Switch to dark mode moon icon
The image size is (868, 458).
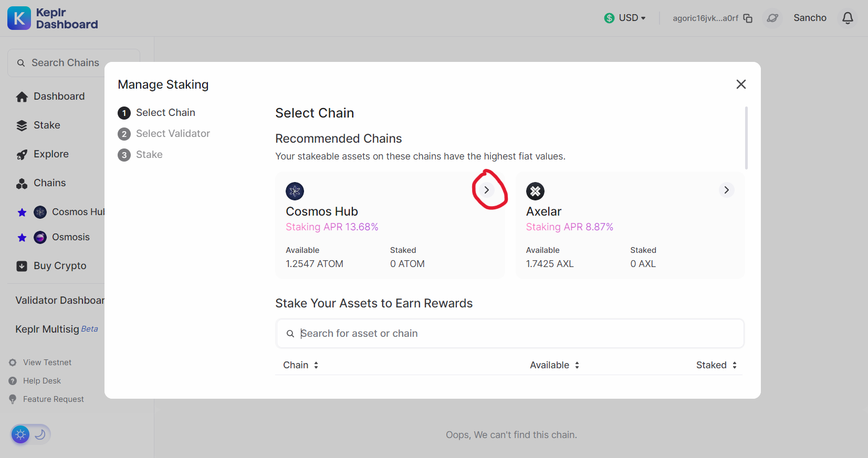(40, 434)
